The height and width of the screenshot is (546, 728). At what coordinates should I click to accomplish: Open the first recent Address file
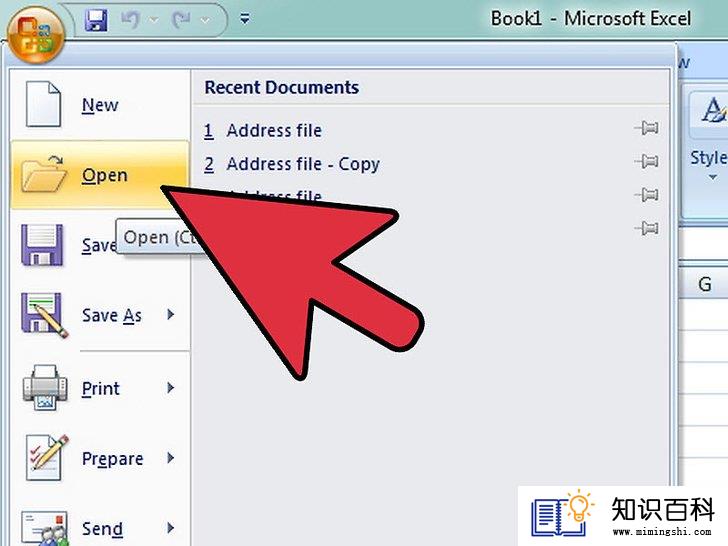274,130
